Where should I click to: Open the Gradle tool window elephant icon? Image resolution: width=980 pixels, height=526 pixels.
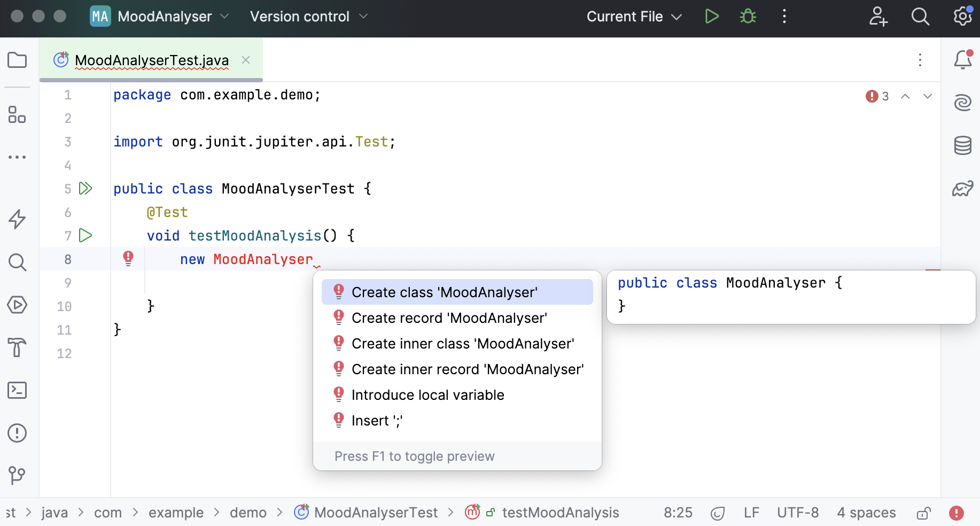click(963, 188)
